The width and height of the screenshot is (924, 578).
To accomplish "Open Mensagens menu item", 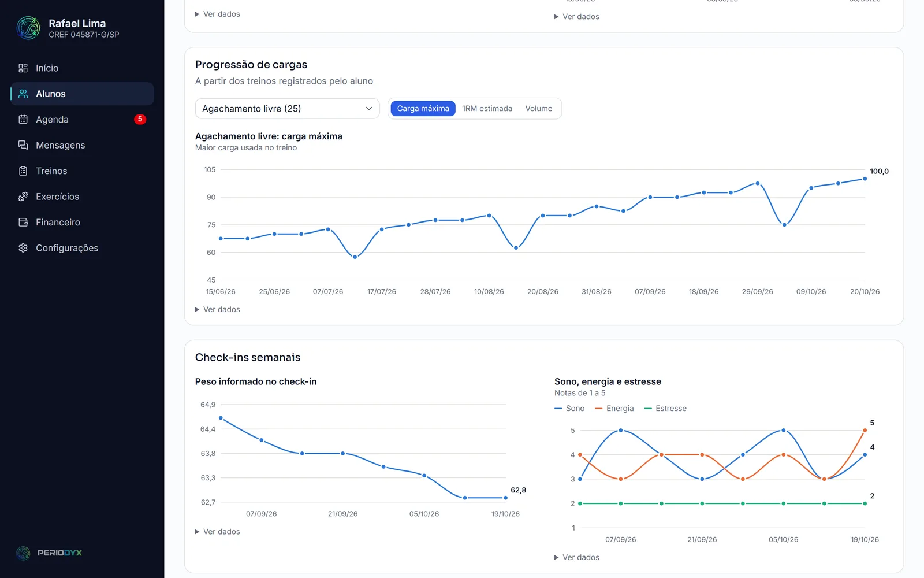I will click(82, 145).
